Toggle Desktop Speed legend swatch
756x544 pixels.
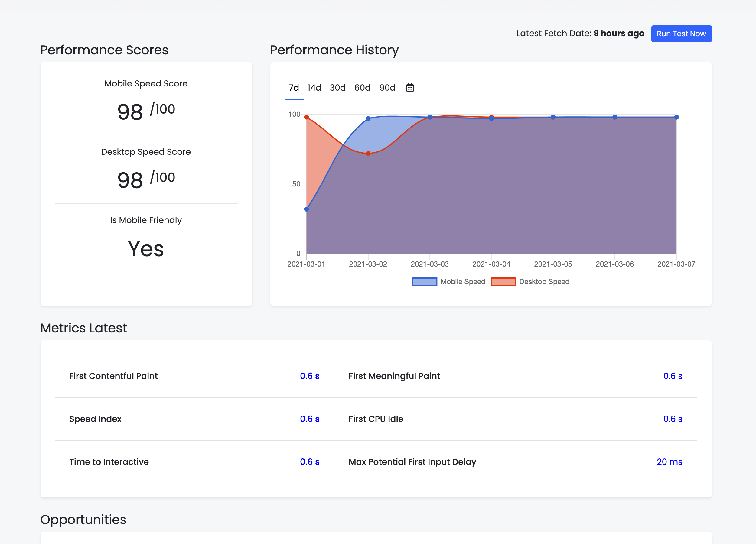pos(503,281)
